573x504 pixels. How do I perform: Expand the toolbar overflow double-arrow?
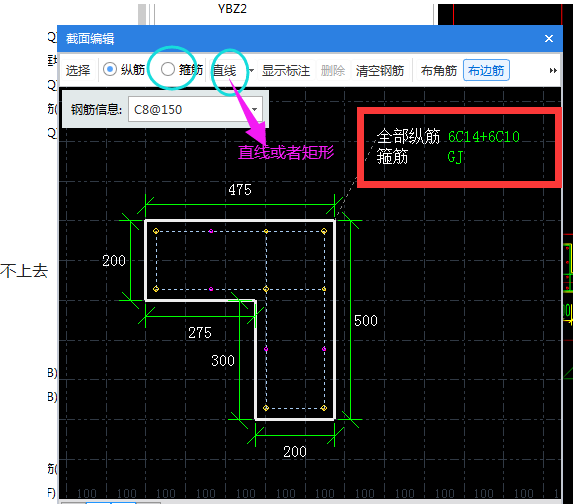[553, 71]
